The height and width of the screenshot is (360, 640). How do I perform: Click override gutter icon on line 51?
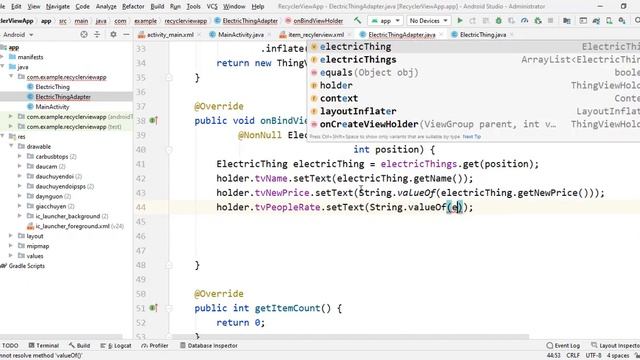click(x=153, y=308)
